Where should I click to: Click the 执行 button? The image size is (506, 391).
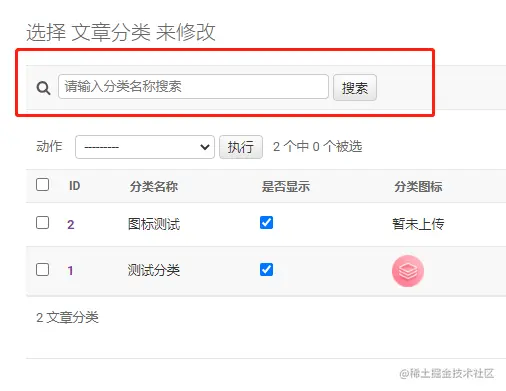tap(241, 147)
